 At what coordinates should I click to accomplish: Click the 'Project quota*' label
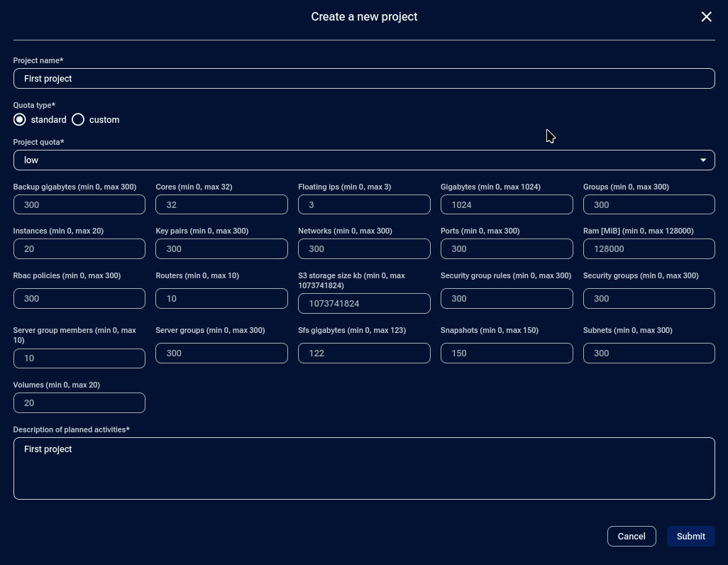(38, 142)
